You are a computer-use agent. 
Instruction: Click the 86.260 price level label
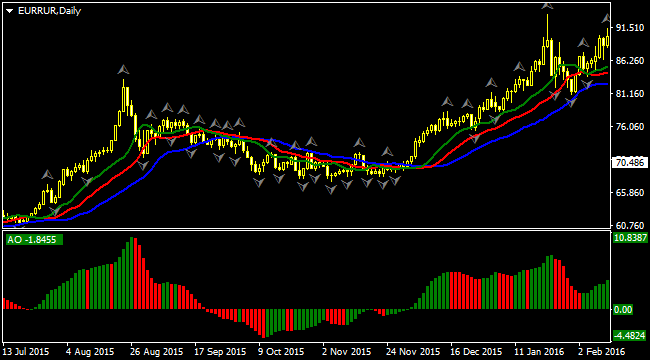point(630,61)
